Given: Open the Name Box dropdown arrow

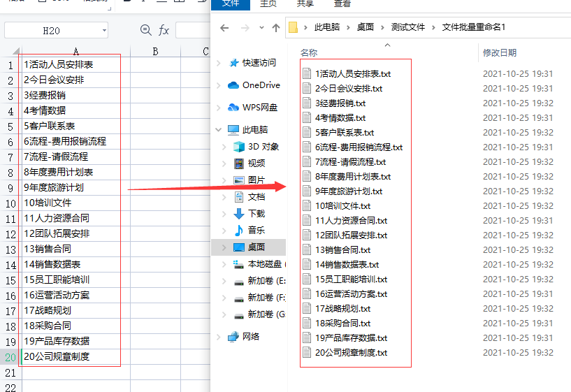Looking at the screenshot, I should (104, 31).
